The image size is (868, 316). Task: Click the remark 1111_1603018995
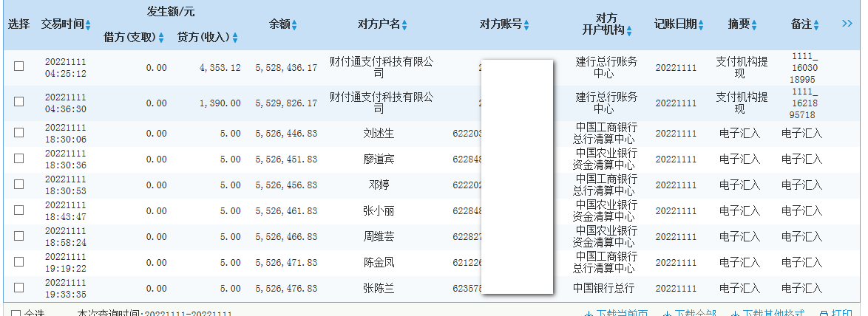pos(804,68)
